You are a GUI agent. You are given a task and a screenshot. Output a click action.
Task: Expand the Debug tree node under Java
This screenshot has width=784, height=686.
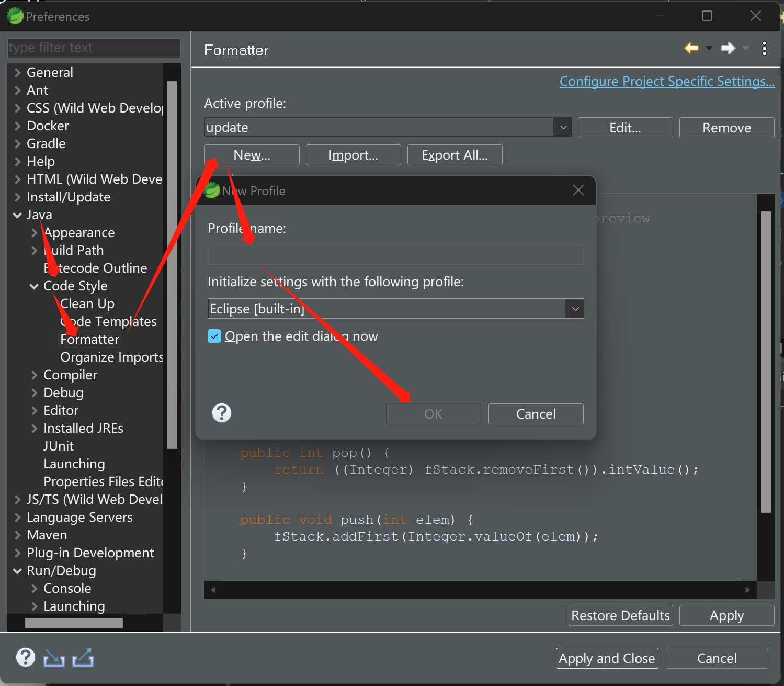(x=34, y=392)
